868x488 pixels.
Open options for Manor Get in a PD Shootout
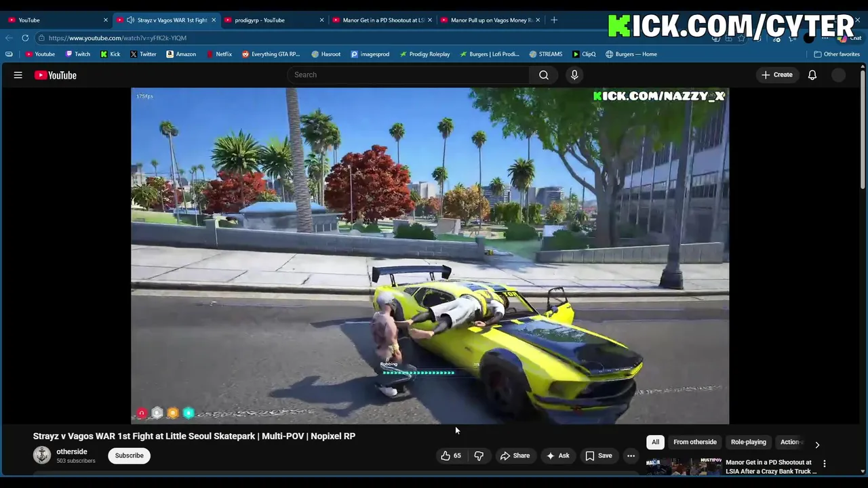click(825, 464)
